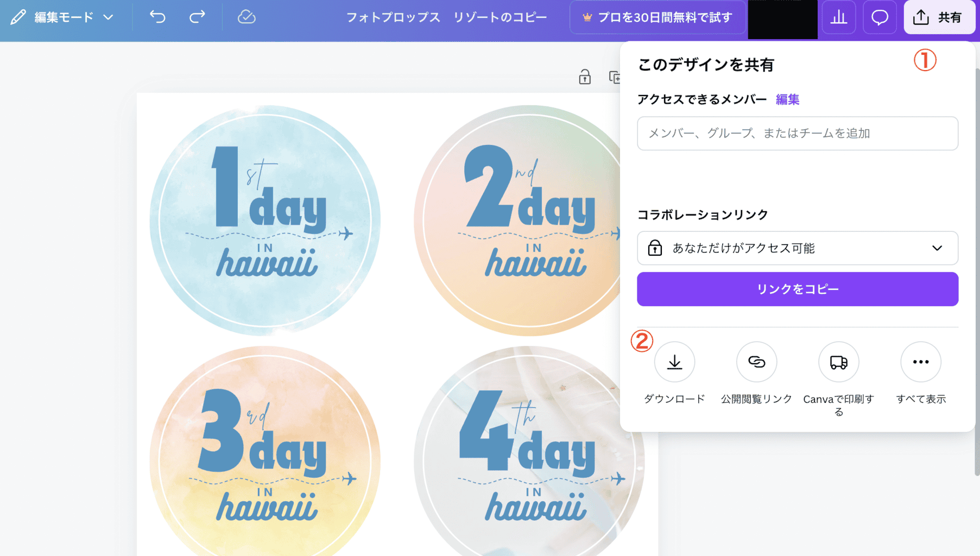Toggle the page lock icon above canvas
Viewport: 980px width, 556px height.
pos(585,77)
